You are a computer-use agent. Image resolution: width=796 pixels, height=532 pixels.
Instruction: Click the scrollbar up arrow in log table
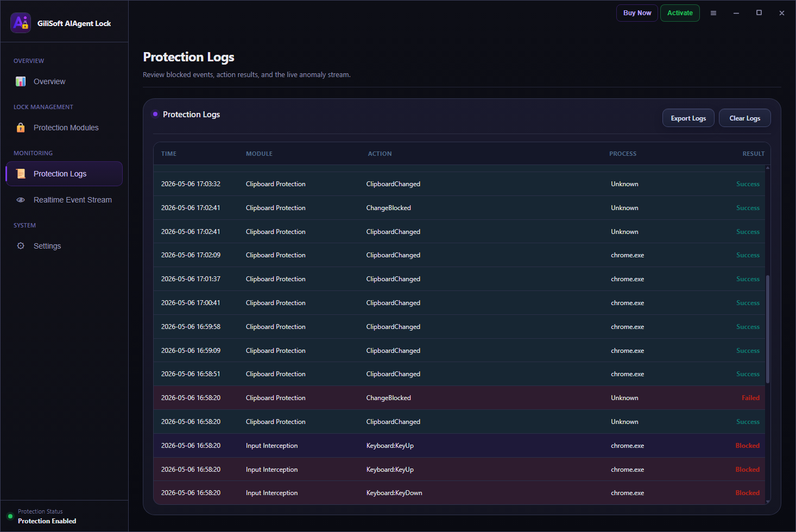(768, 168)
